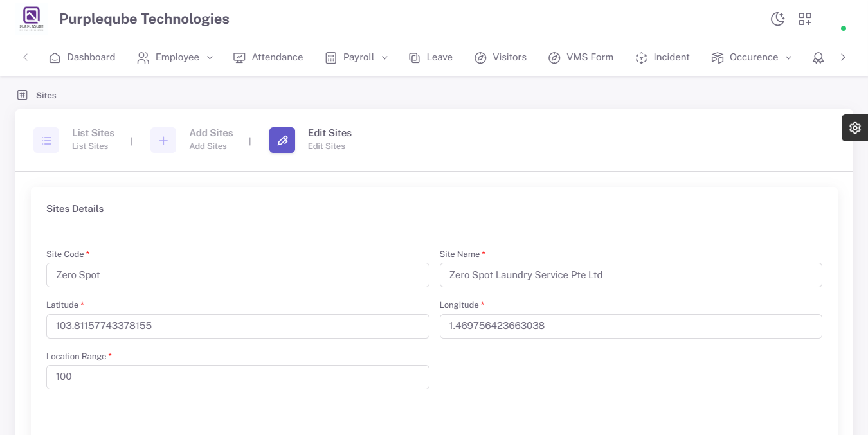Screen dimensions: 868x435
Task: Click the Purpleqube Technologies title
Action: coord(144,19)
